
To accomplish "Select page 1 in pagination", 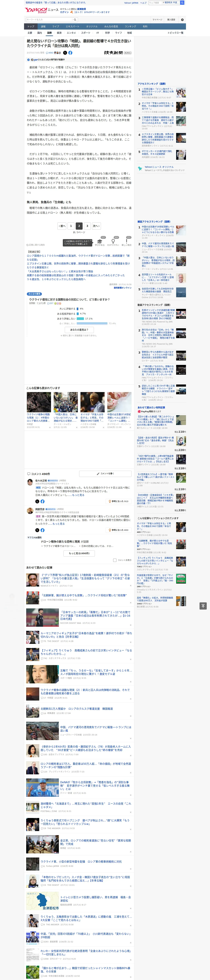I will [71, 226].
